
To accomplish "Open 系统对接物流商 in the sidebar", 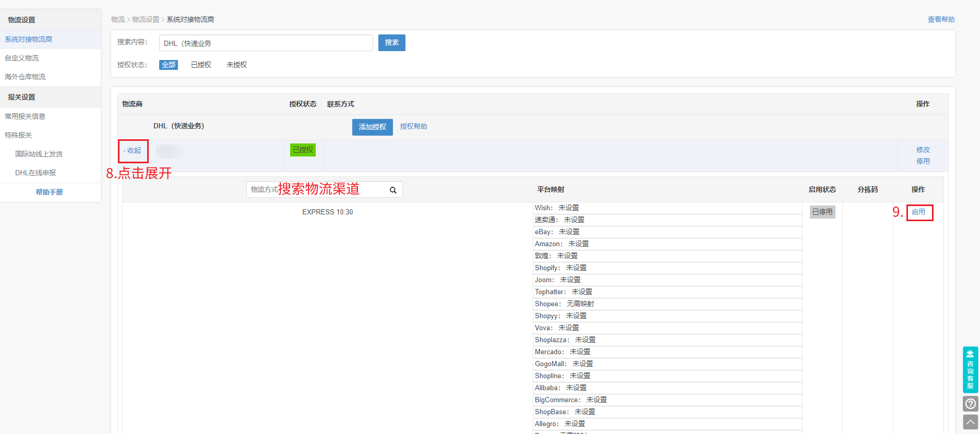I will coord(50,39).
